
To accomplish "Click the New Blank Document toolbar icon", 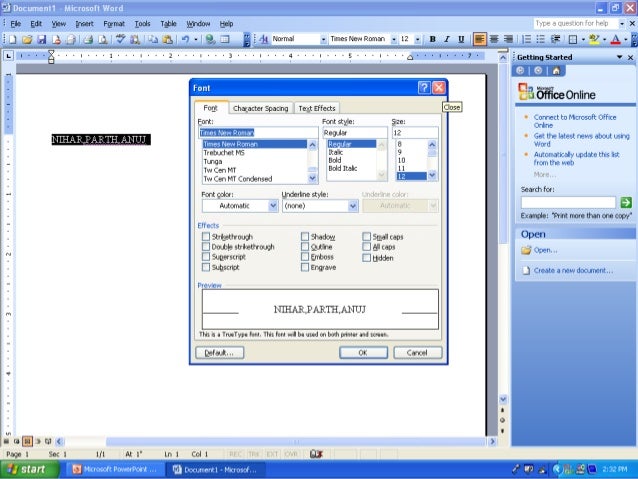I will pyautogui.click(x=12, y=39).
